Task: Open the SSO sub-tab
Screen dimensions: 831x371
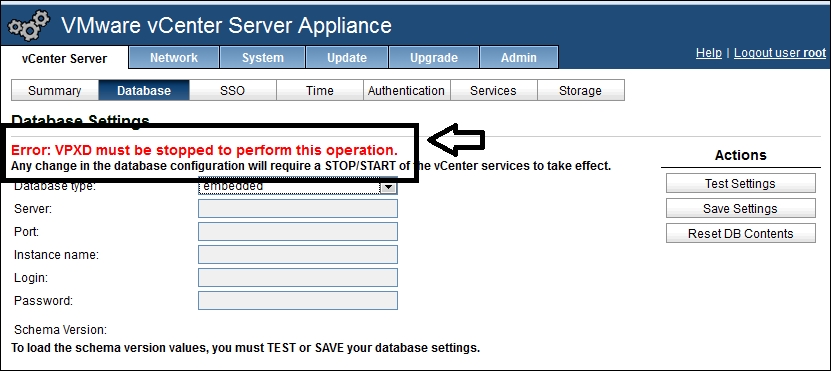Action: (233, 91)
